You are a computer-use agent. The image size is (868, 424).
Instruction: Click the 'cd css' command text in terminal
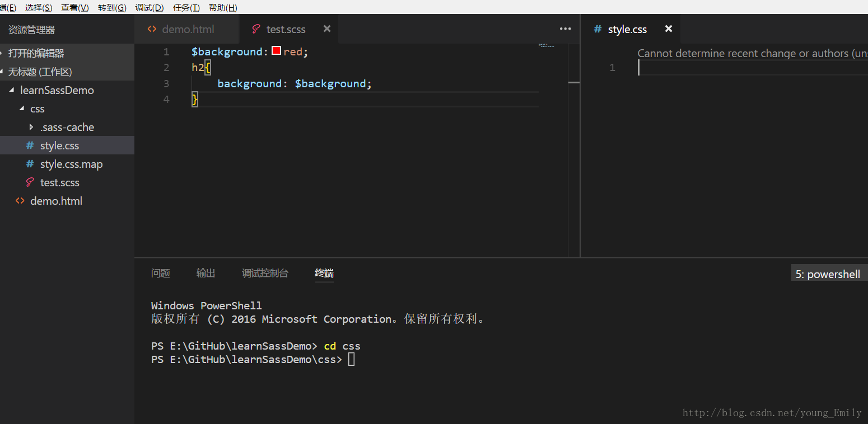point(342,346)
